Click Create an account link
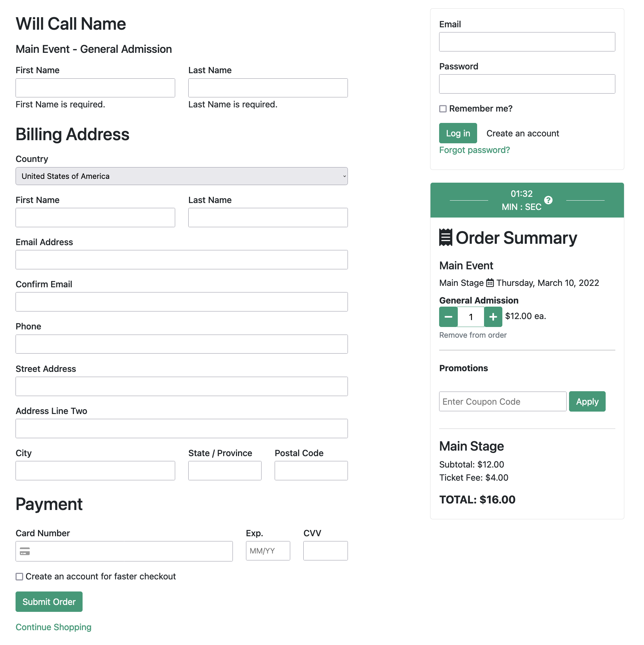Viewport: 644px width, 645px height. click(x=522, y=133)
